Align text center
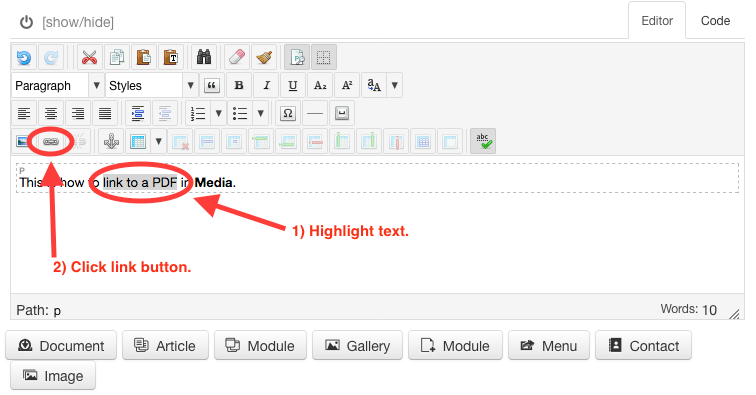756x395 pixels. coord(51,114)
